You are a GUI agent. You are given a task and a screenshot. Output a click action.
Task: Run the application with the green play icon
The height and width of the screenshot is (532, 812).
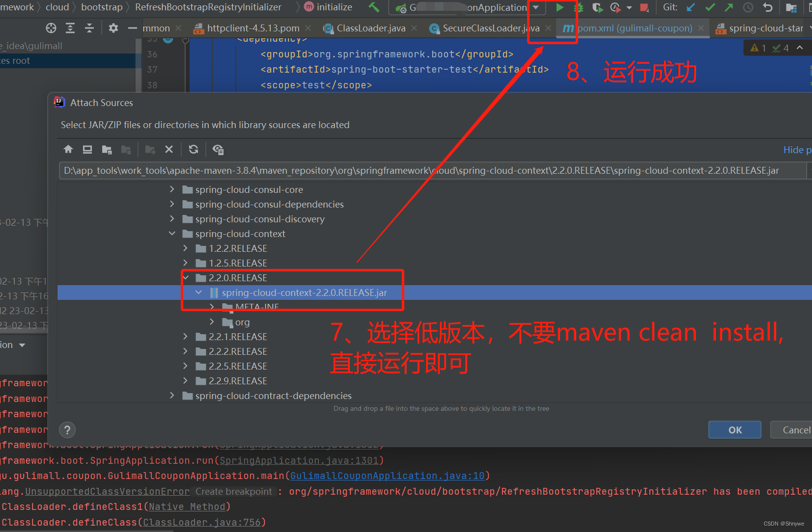click(x=560, y=7)
